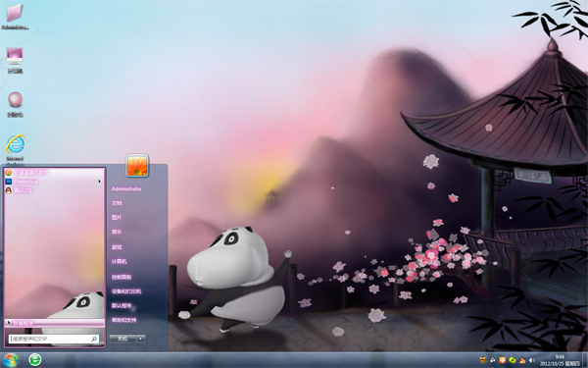Open 设备和打印机 (Devices and Printers)
The height and width of the screenshot is (368, 588).
click(126, 291)
